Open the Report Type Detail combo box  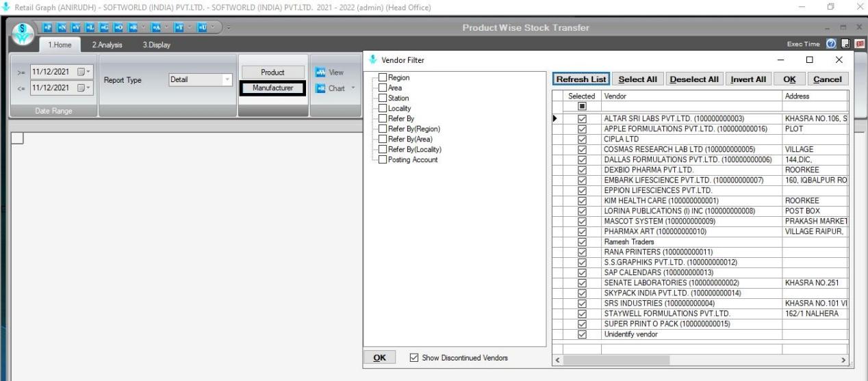pyautogui.click(x=200, y=80)
